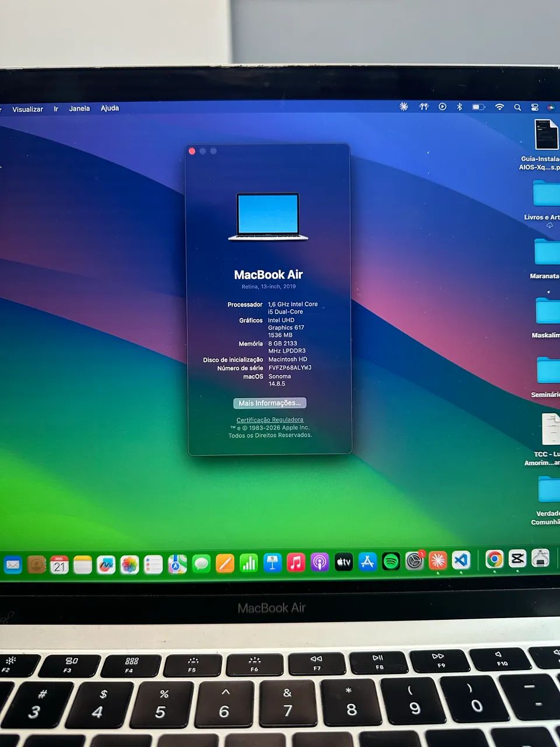Viewport: 560px width, 747px height.
Task: Open the Photos app in the Dock
Action: pyautogui.click(x=129, y=564)
